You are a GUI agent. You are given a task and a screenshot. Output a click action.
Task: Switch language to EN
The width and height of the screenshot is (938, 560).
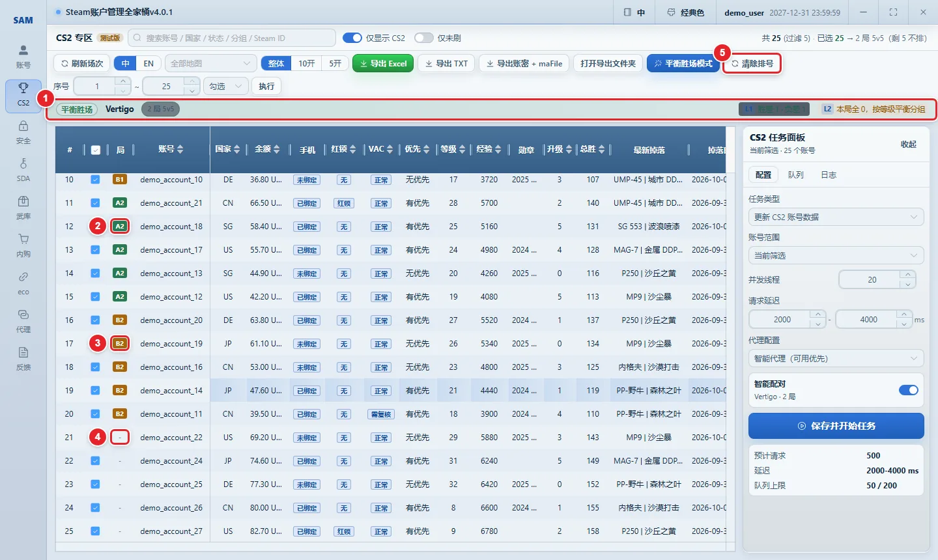pyautogui.click(x=149, y=63)
